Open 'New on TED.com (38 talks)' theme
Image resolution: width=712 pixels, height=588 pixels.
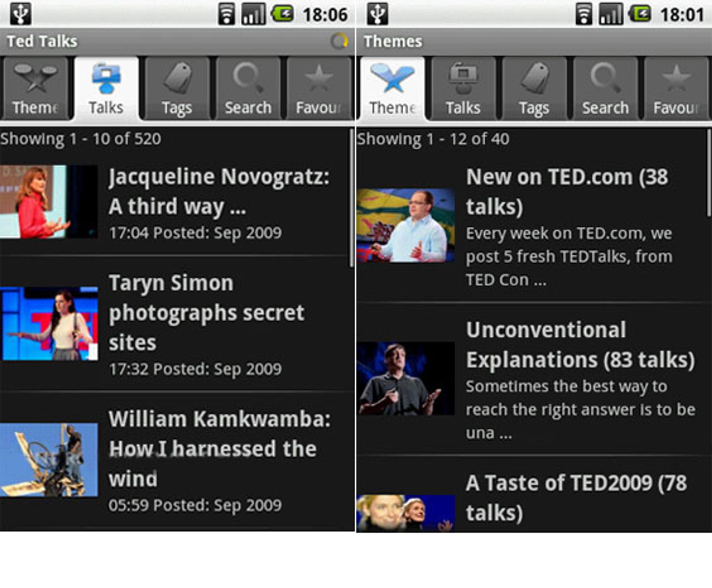pos(567,191)
